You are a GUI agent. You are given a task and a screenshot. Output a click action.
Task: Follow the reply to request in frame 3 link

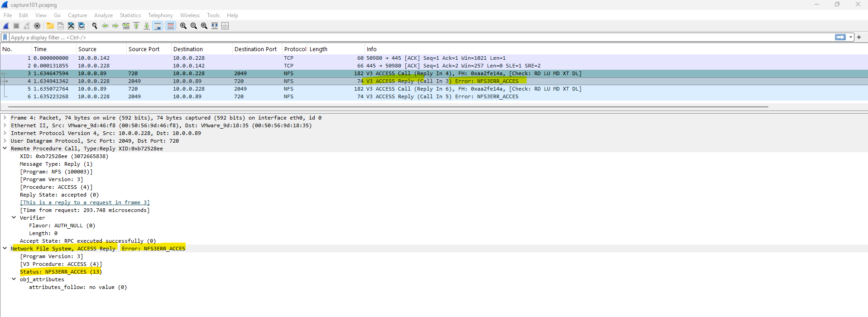tap(85, 202)
